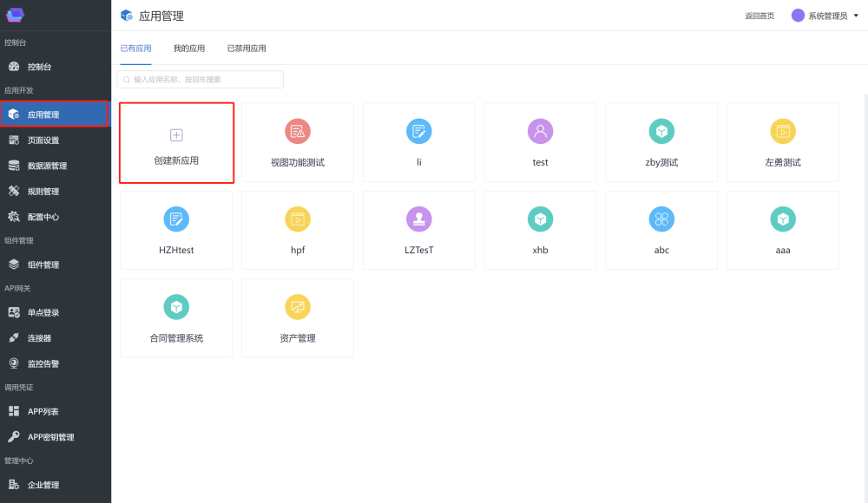This screenshot has height=503, width=868.
Task: Open the 视图功能测试 app icon
Action: pyautogui.click(x=298, y=132)
